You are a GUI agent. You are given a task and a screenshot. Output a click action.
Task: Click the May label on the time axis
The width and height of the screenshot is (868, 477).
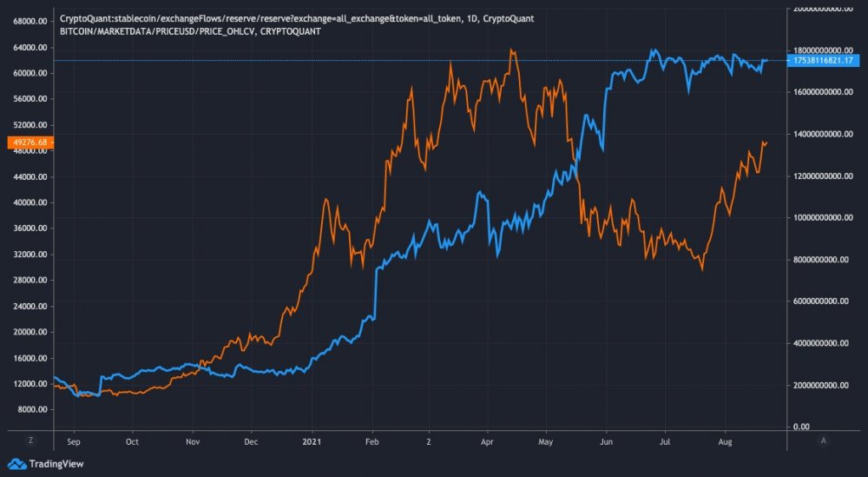[x=547, y=441]
